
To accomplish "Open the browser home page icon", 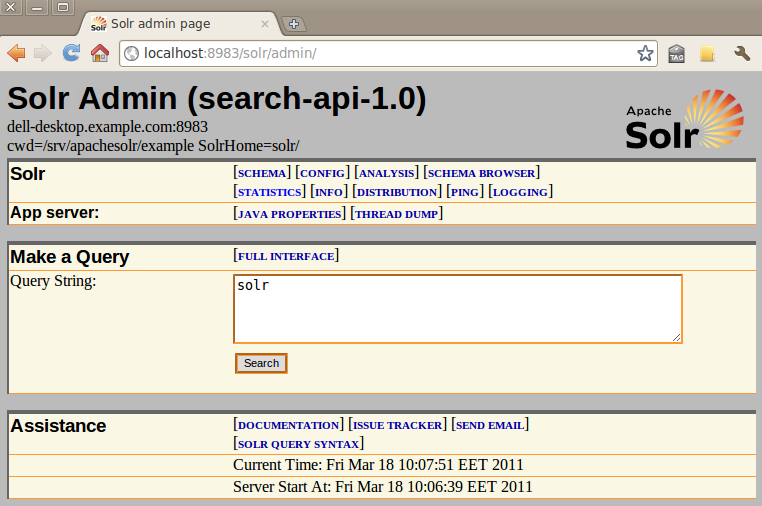I will [x=100, y=52].
